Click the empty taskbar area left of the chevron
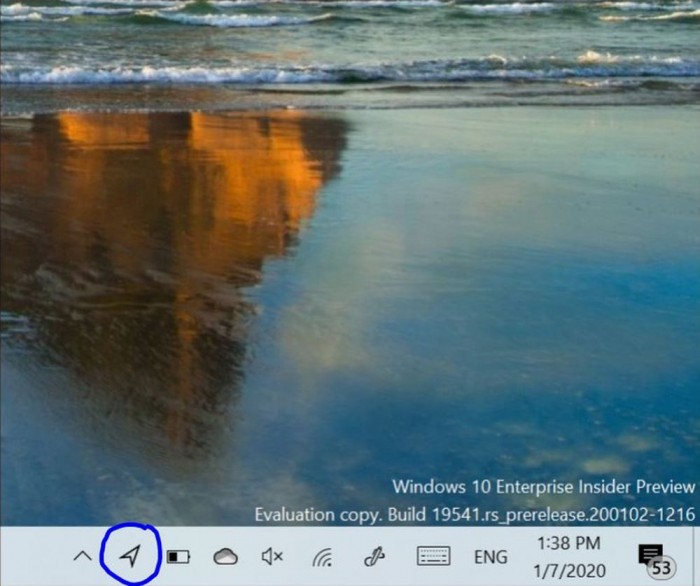The height and width of the screenshot is (586, 700). [35, 557]
